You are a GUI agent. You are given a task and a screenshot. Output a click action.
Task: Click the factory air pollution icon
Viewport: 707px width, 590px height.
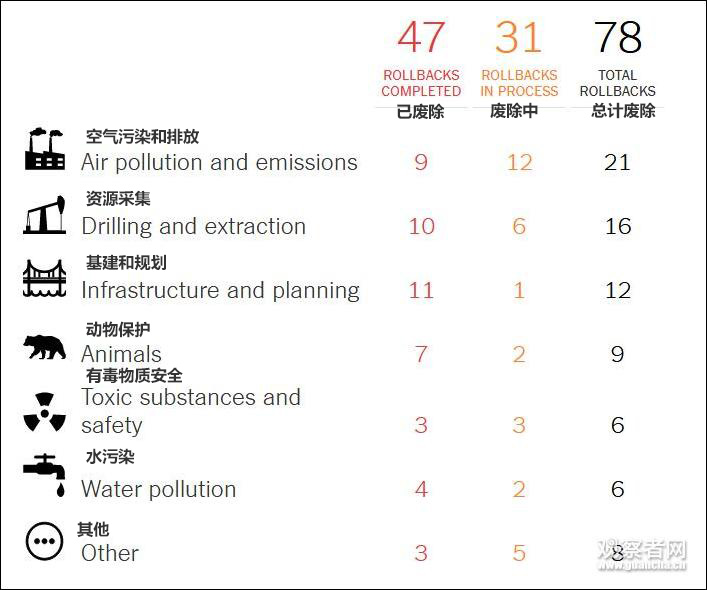44,149
